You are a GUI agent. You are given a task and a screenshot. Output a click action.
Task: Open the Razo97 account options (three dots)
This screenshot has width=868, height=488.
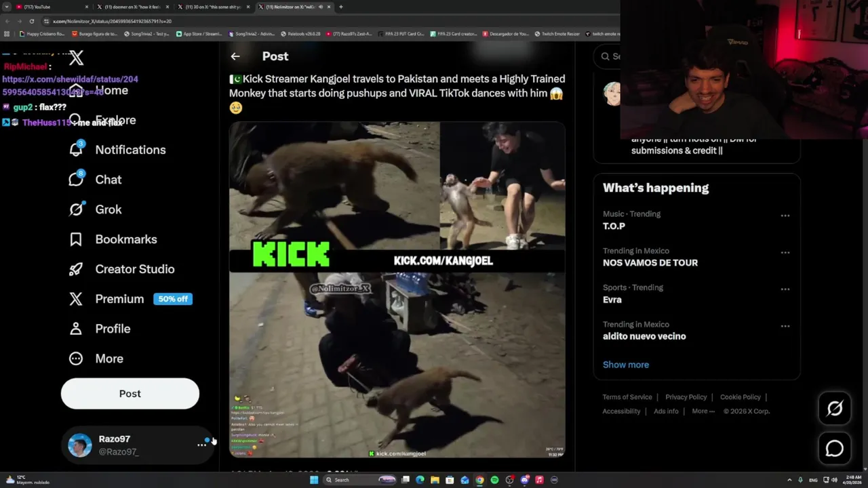pyautogui.click(x=201, y=445)
